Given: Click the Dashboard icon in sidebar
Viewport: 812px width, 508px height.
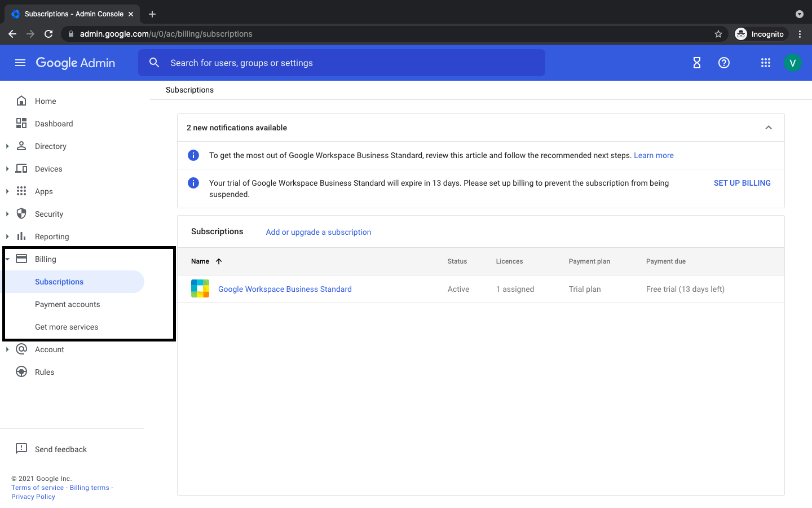Looking at the screenshot, I should point(21,123).
